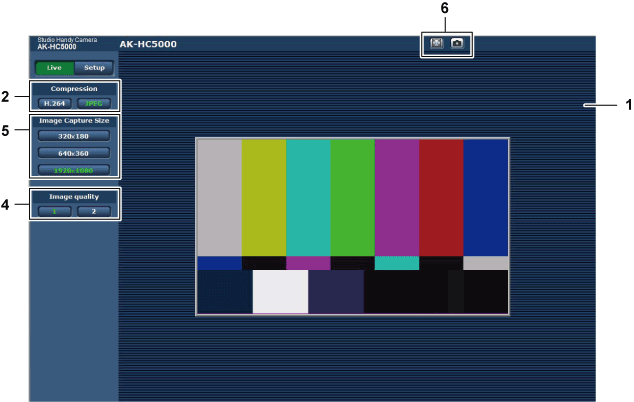This screenshot has width=634, height=402.
Task: Choose 320x180 image capture size
Action: (74, 136)
